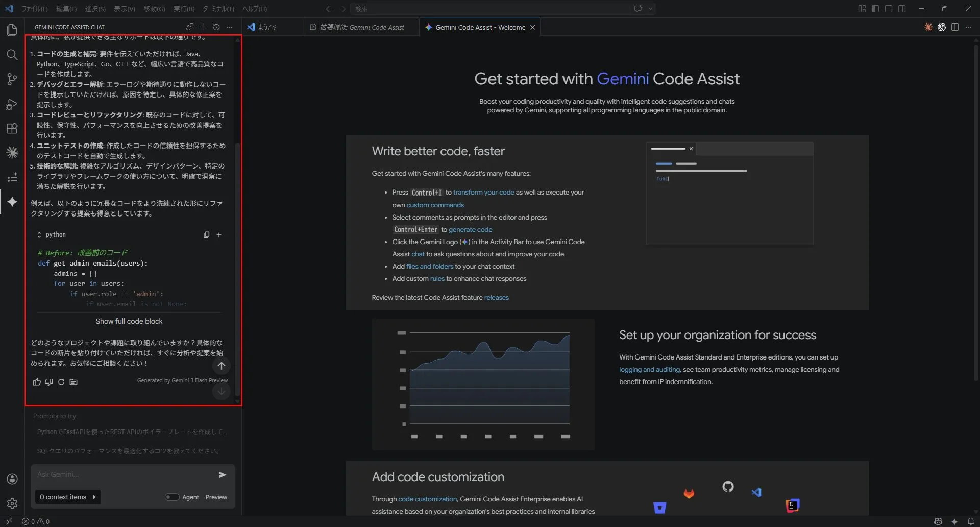Select the SQL query optimization suggested prompt

[x=129, y=451]
